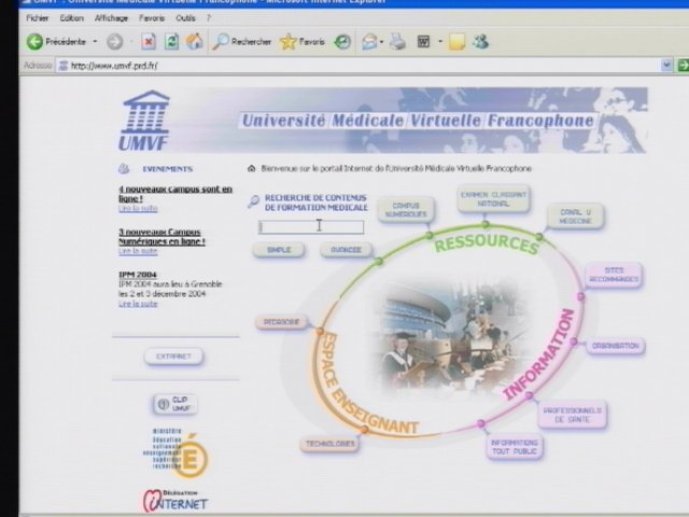689x517 pixels.
Task: Open the IPM 2004 headline link
Action: (138, 275)
